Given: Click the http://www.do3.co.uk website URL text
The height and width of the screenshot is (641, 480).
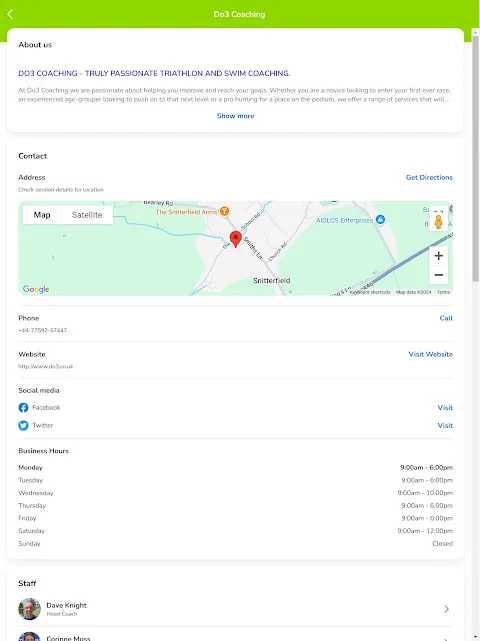Looking at the screenshot, I should 45,367.
